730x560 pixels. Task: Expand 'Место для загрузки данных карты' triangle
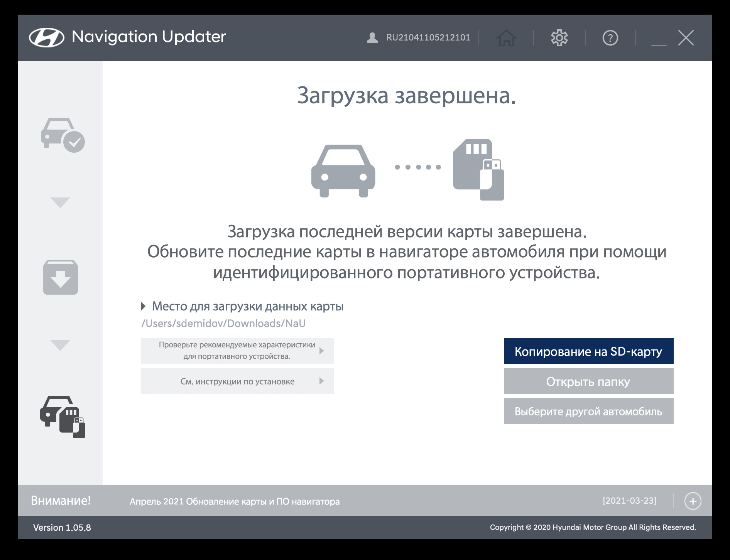point(144,306)
